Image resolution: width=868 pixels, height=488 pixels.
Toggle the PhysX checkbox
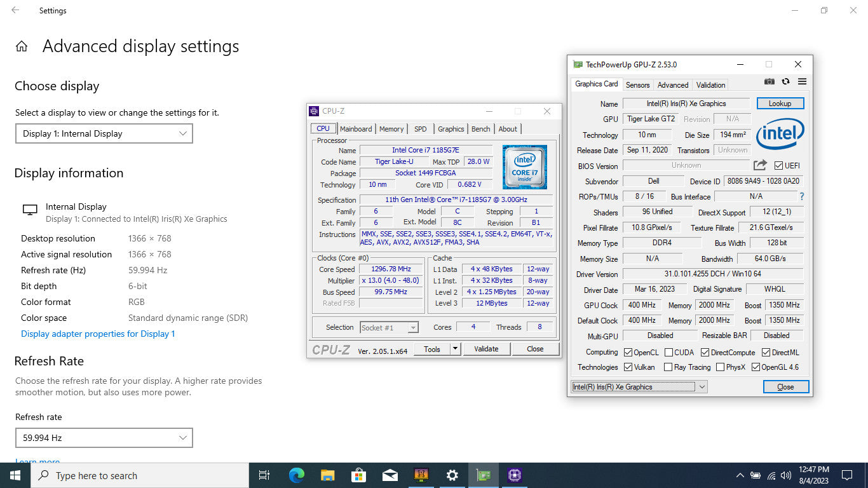[720, 367]
